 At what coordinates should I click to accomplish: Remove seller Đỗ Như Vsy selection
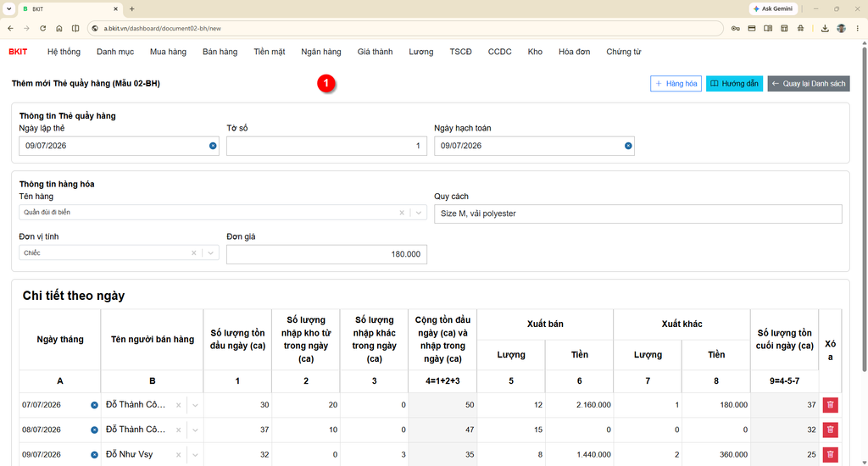pos(178,455)
